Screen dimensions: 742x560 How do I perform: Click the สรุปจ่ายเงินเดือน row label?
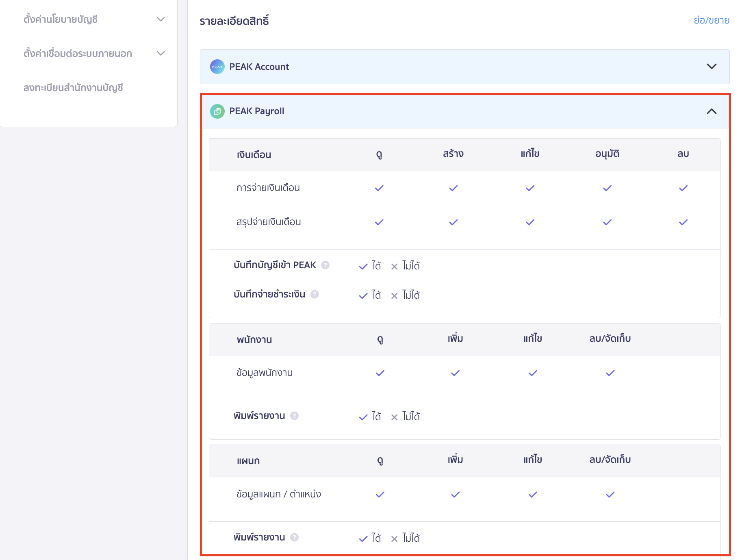[268, 222]
